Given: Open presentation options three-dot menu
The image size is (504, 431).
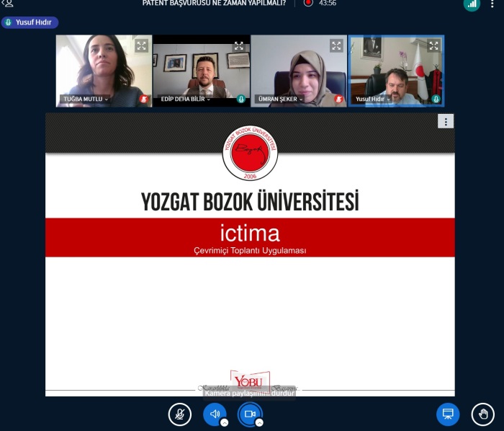Looking at the screenshot, I should point(446,122).
